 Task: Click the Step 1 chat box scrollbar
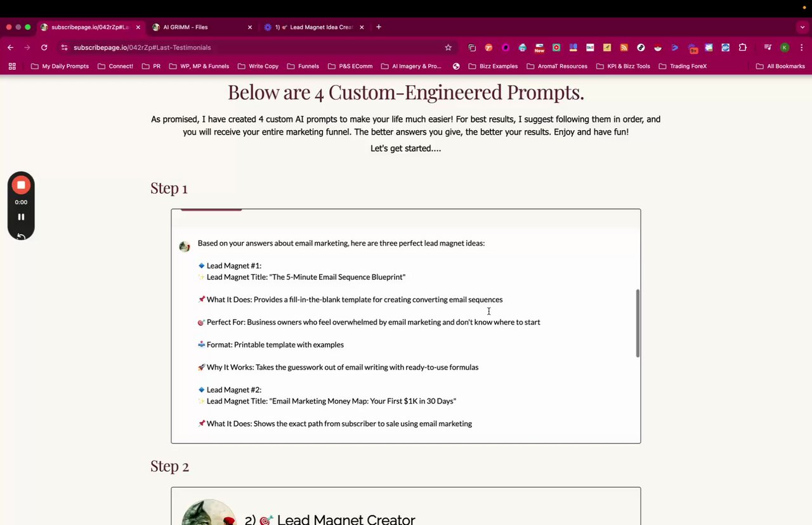click(x=638, y=324)
